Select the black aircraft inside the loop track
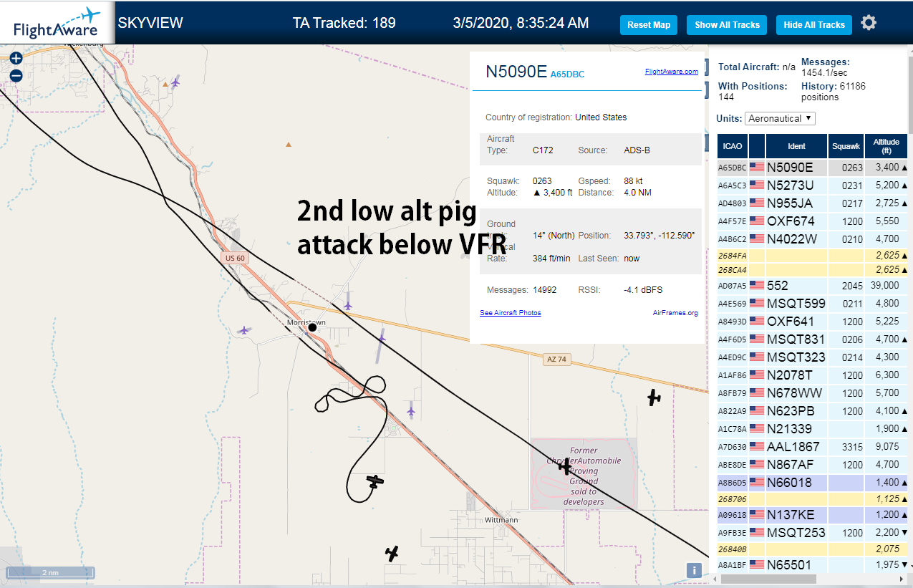Image resolution: width=913 pixels, height=588 pixels. tap(374, 481)
